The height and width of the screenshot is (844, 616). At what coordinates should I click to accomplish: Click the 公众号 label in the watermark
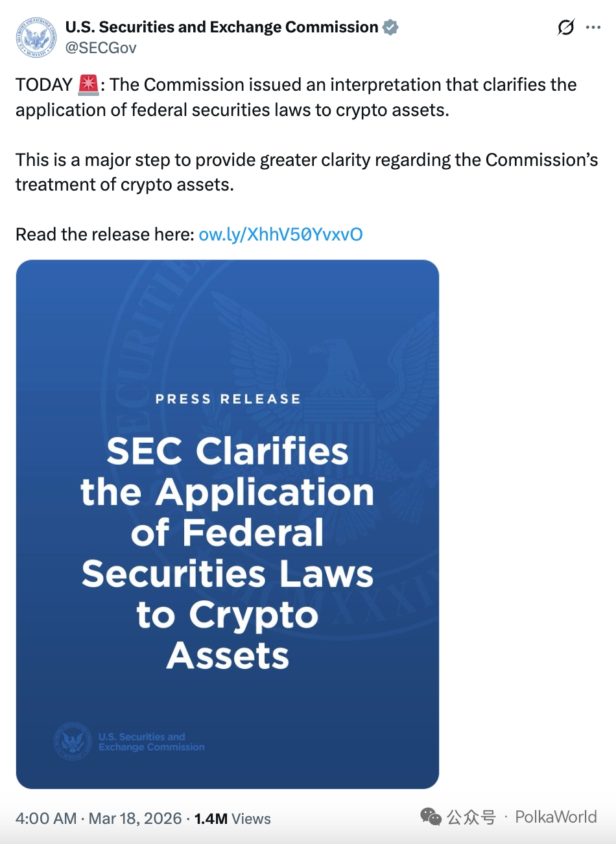coord(471,817)
